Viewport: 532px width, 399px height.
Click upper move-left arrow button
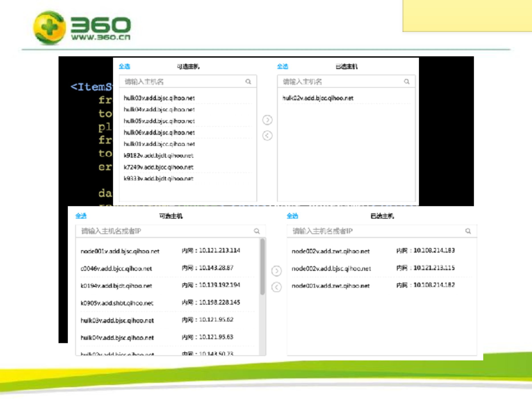tap(267, 136)
